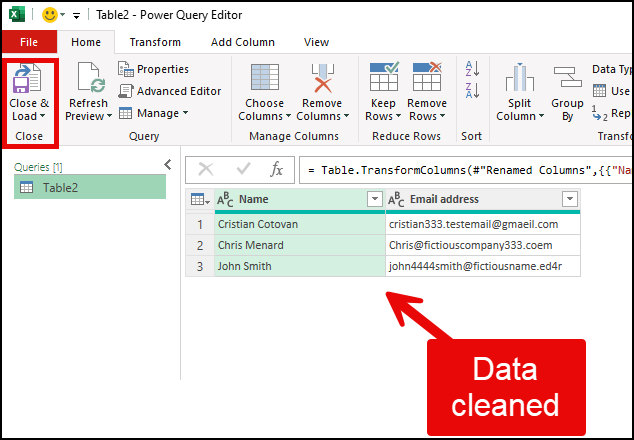This screenshot has height=440, width=634.
Task: Click the smiley feedback icon
Action: point(50,15)
